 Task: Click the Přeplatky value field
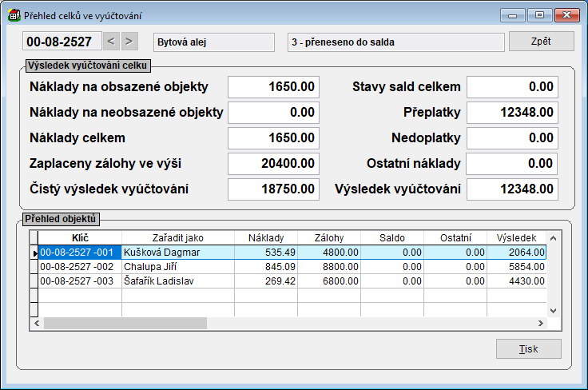(512, 112)
